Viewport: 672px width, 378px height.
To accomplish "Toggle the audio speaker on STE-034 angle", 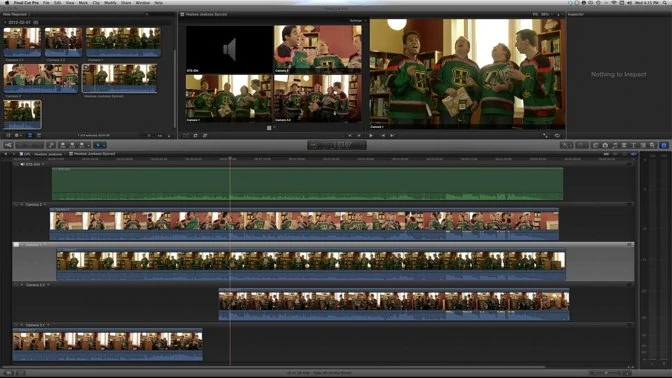I will point(22,164).
